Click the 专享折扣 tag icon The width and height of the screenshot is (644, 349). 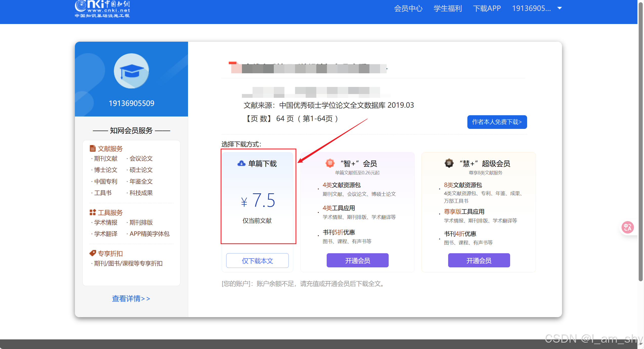tap(93, 253)
